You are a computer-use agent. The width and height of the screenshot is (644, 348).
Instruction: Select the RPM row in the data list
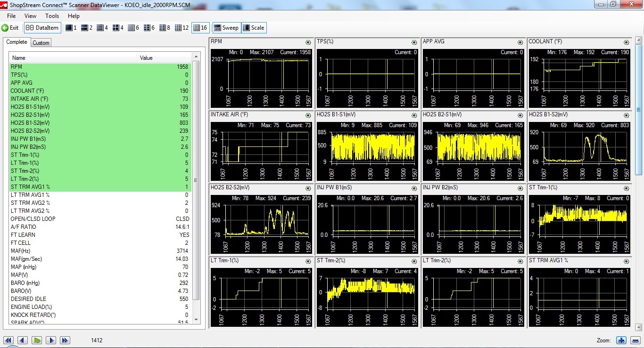click(x=100, y=67)
